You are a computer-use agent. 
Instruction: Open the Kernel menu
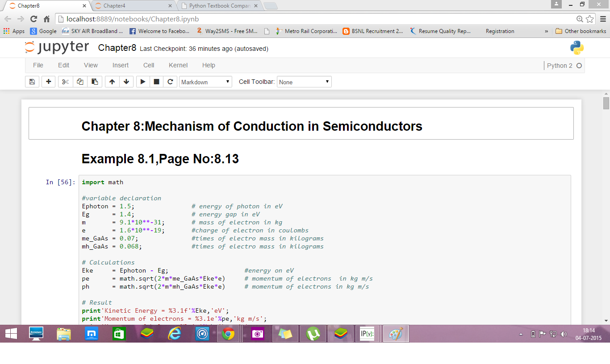[178, 65]
